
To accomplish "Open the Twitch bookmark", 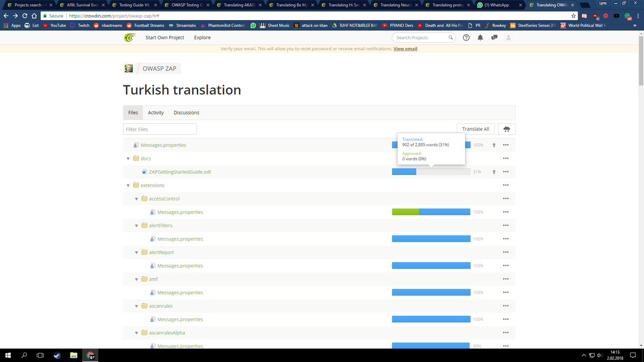I will click(80, 25).
